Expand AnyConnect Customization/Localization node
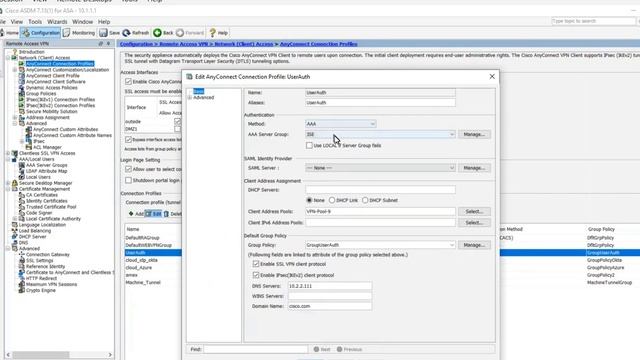The image size is (640, 360). click(15, 70)
